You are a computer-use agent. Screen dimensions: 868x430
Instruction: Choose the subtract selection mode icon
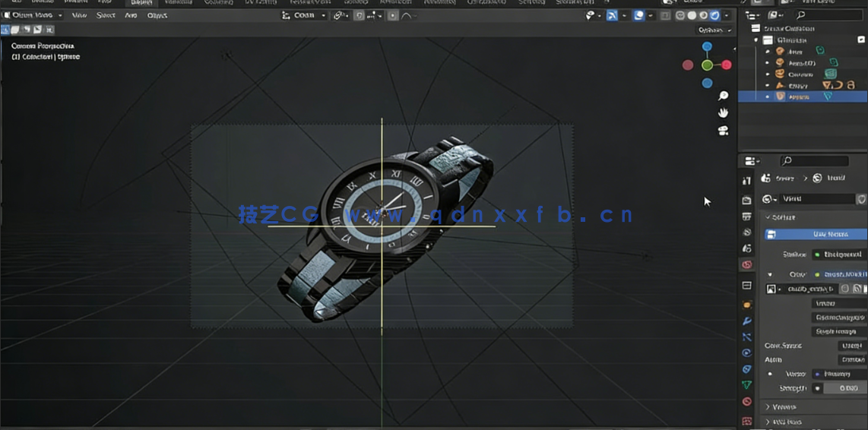click(27, 30)
